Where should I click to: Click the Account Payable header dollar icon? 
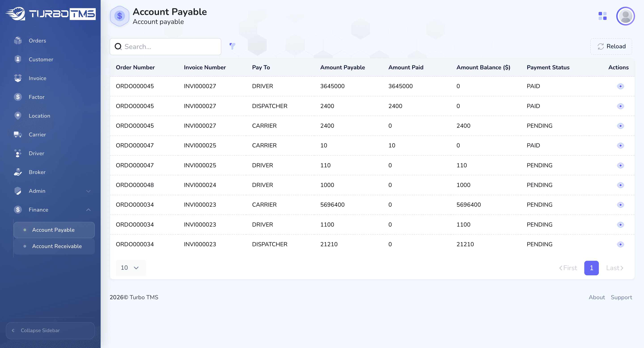pyautogui.click(x=119, y=16)
